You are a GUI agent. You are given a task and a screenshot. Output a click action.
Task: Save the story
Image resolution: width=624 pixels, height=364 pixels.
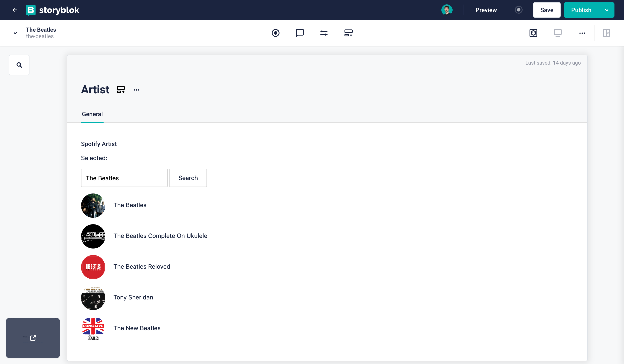[x=546, y=10]
